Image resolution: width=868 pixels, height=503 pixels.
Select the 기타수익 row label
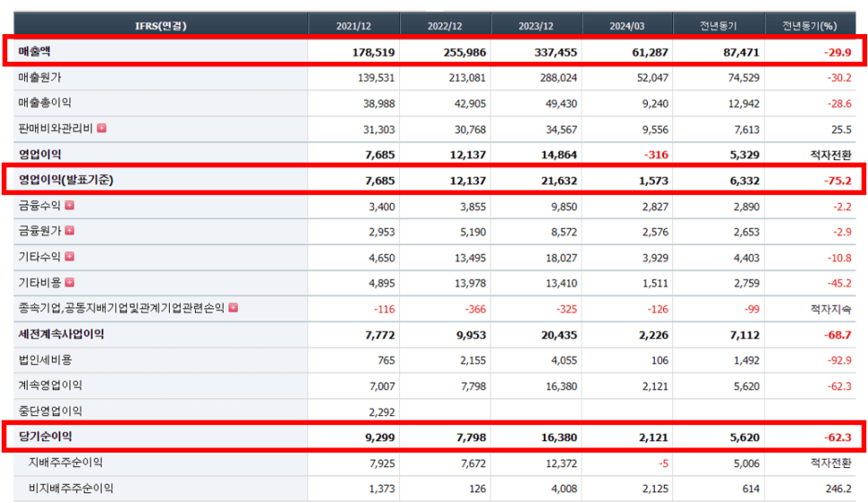(40, 257)
